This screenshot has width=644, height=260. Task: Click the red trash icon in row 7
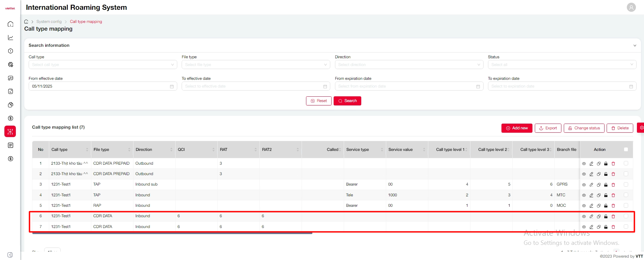click(x=613, y=227)
